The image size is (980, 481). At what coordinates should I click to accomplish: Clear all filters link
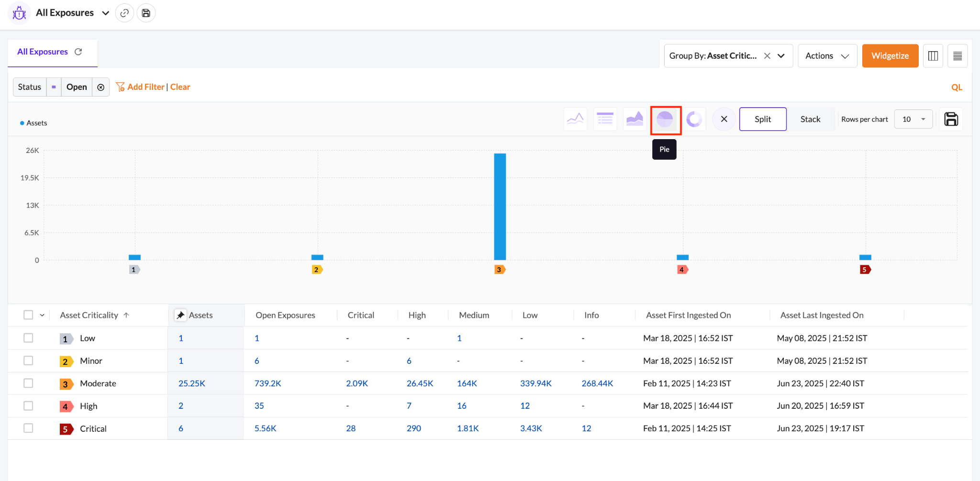click(180, 87)
